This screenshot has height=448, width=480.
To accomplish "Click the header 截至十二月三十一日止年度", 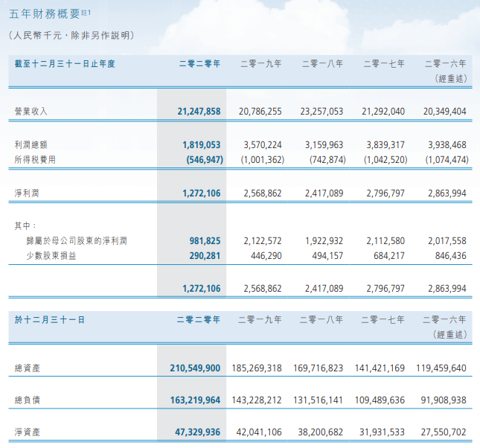I will tap(65, 64).
